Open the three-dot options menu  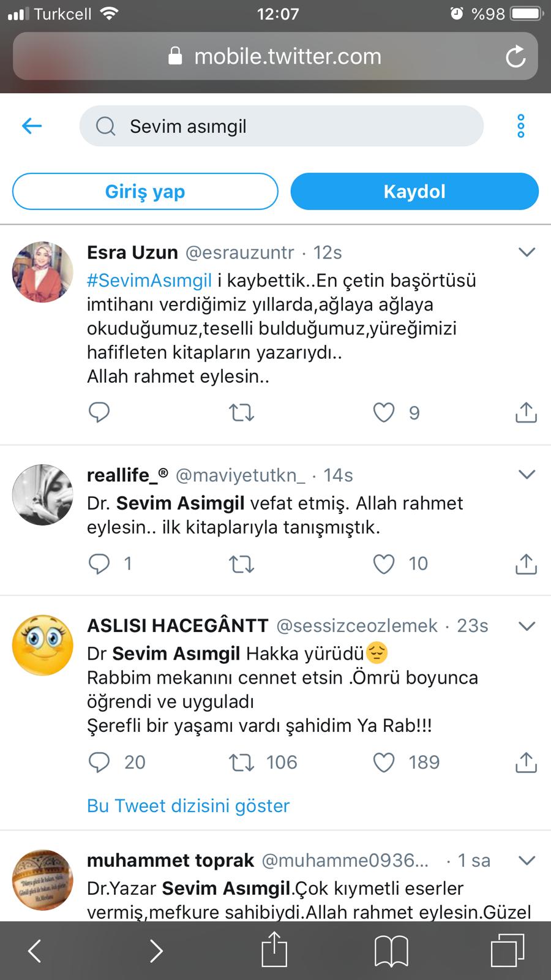[521, 126]
